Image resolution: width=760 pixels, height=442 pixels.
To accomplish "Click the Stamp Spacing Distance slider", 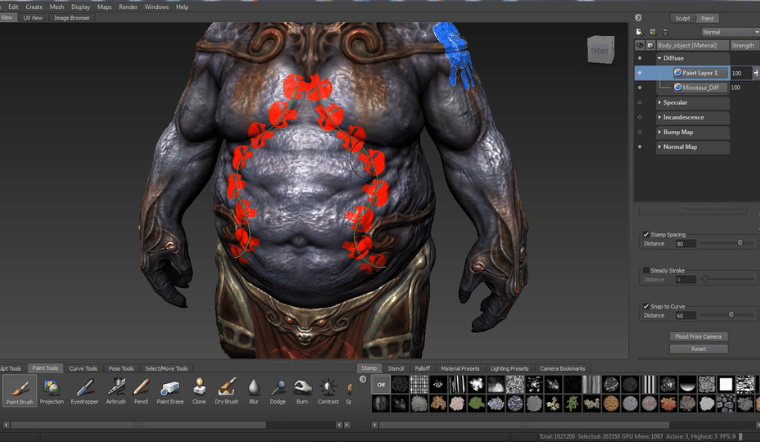I will coord(727,243).
